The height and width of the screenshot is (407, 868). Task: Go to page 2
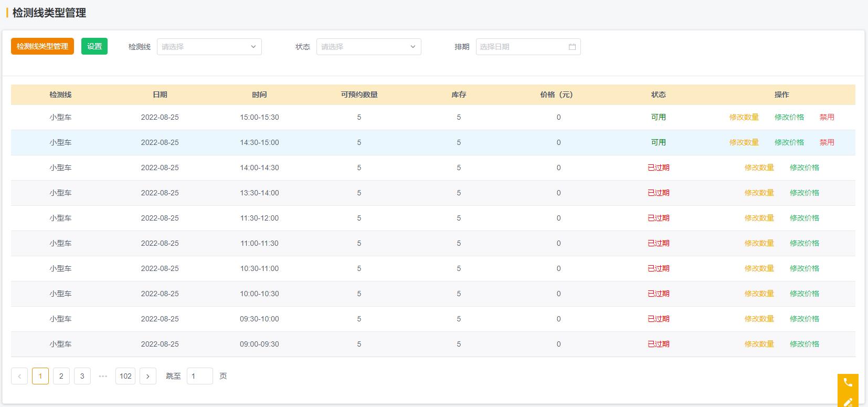(x=61, y=376)
